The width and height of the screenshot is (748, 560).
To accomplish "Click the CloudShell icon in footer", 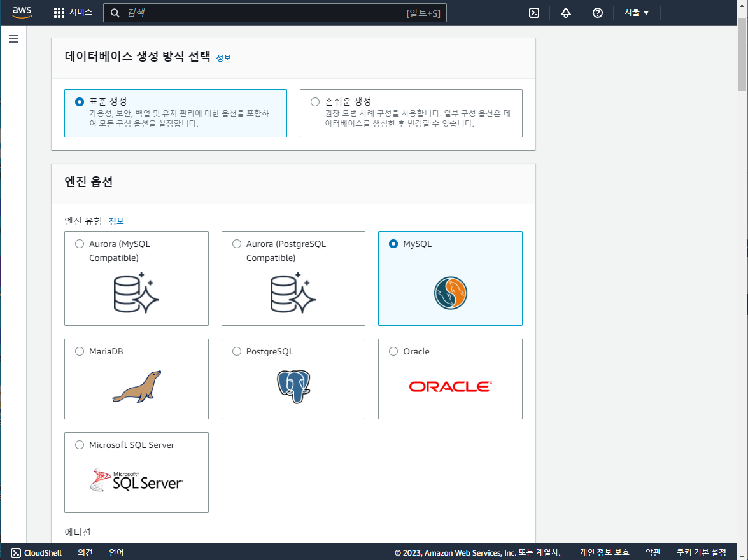I will [x=16, y=553].
